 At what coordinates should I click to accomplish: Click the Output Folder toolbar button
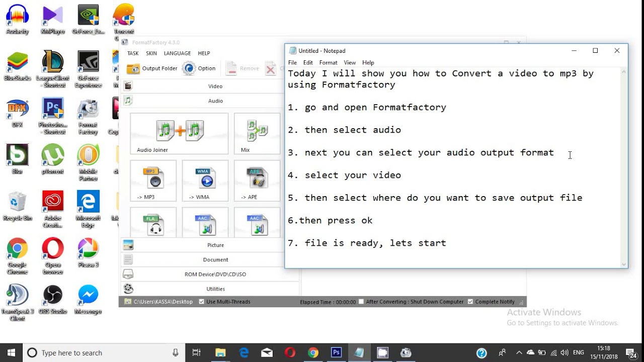[152, 68]
